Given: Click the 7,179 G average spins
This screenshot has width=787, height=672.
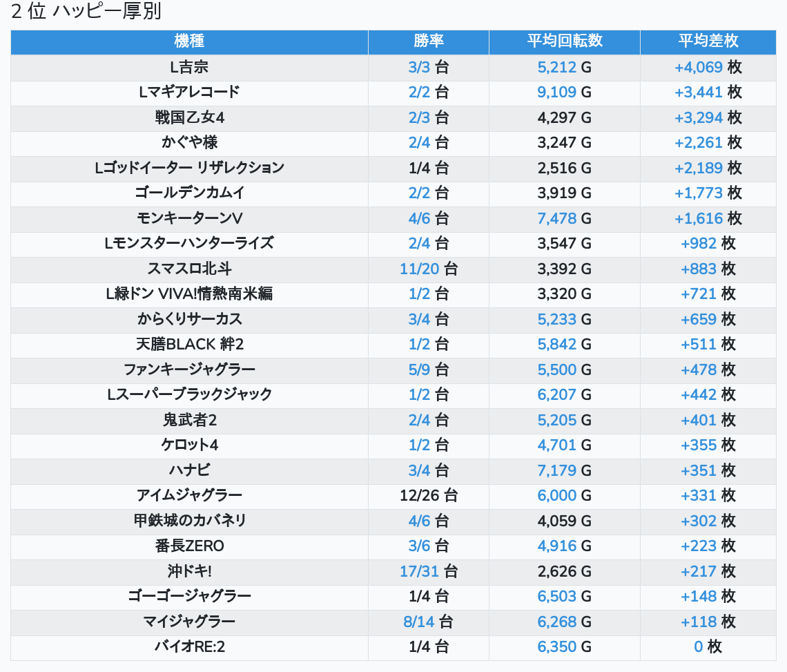Looking at the screenshot, I should (565, 470).
